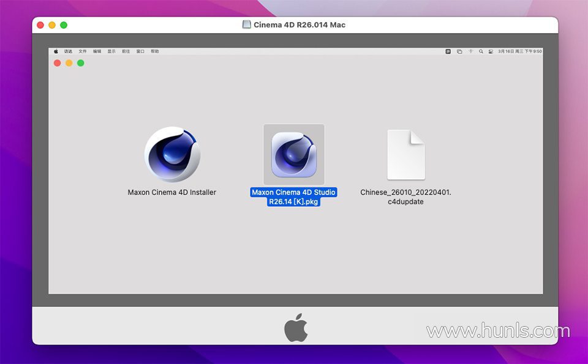The width and height of the screenshot is (588, 364).
Task: Click the Chinese_26010 c4dupdate file icon
Action: point(405,155)
